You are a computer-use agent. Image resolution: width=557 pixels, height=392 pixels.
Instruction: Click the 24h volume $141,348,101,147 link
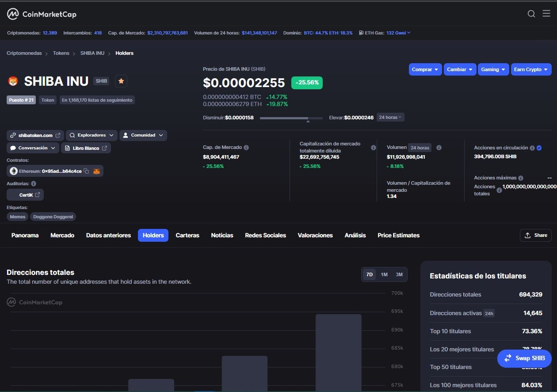pyautogui.click(x=259, y=33)
